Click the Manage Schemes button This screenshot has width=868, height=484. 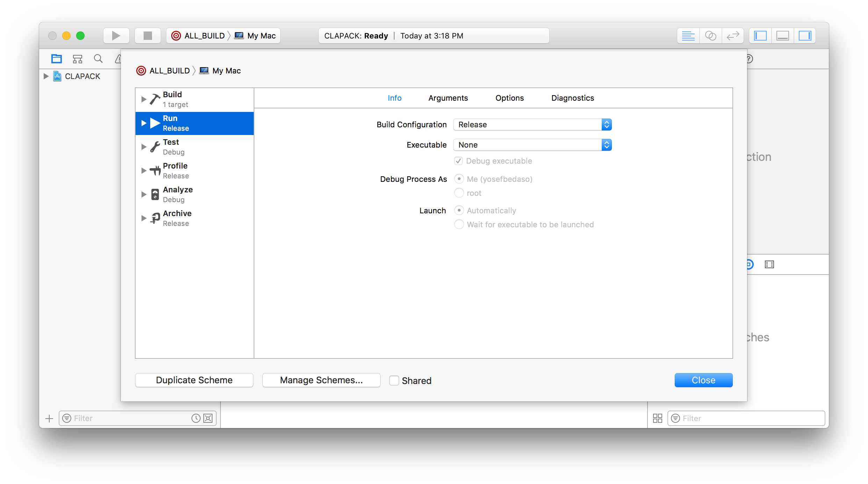click(321, 380)
